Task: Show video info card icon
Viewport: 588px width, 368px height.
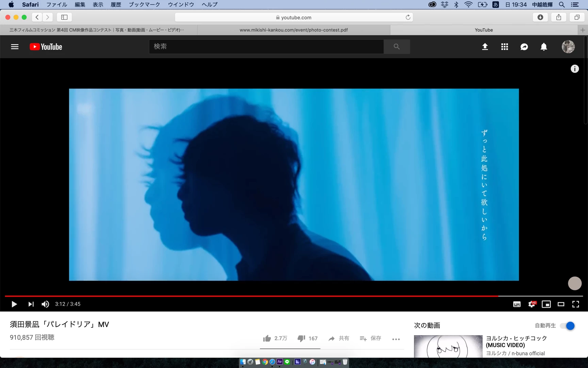Action: pos(575,69)
